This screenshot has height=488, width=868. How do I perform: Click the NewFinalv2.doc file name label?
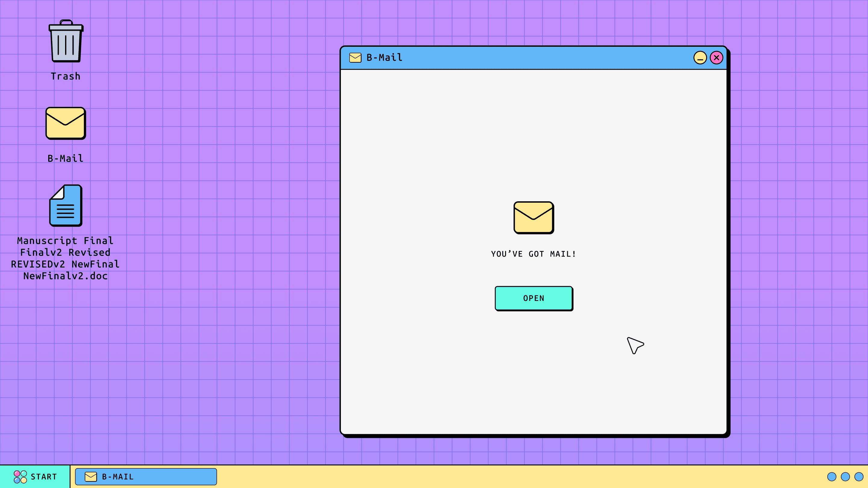[x=66, y=276]
